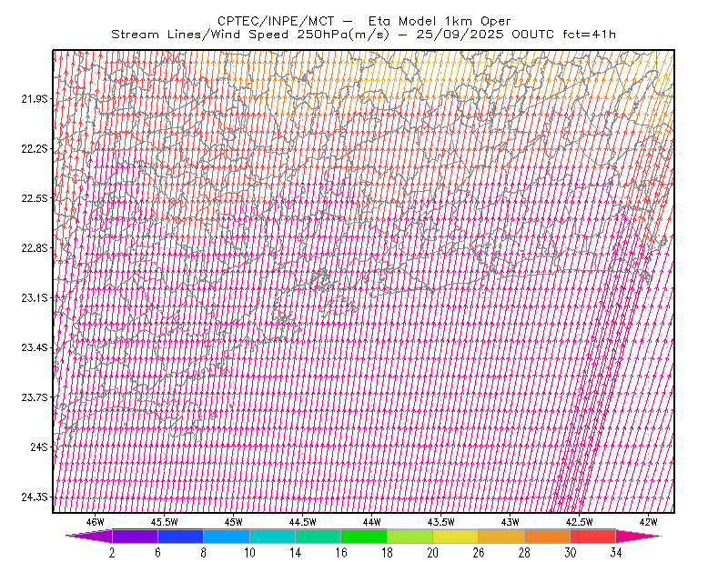Click the '45.5W' longitude label
This screenshot has width=728, height=562.
[165, 522]
